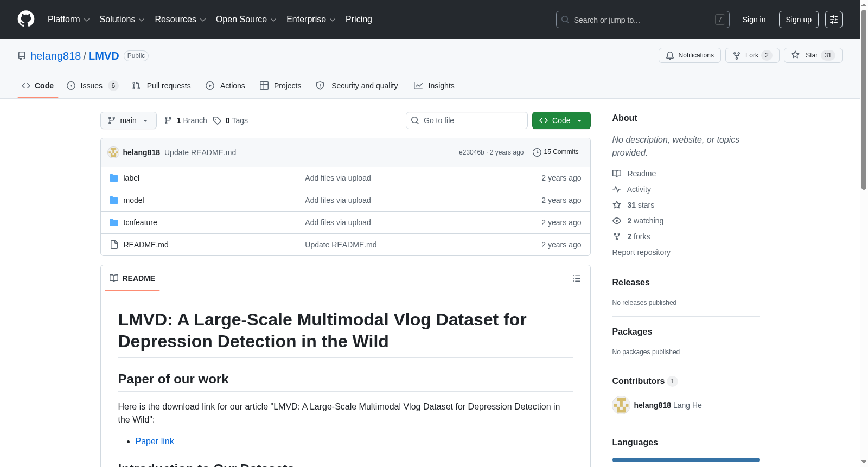Viewport: 868px width, 467px height.
Task: Star the LMVD repository
Action: 813,55
